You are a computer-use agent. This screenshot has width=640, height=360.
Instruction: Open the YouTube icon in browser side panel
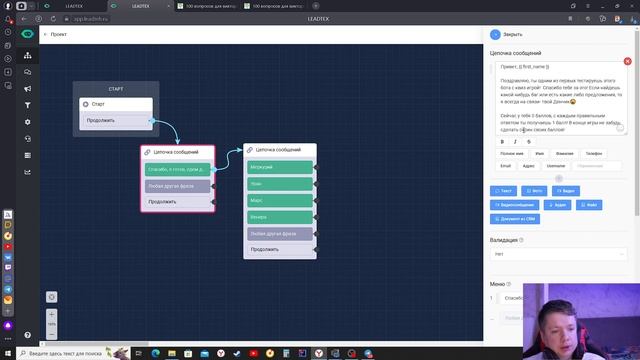pos(8,247)
